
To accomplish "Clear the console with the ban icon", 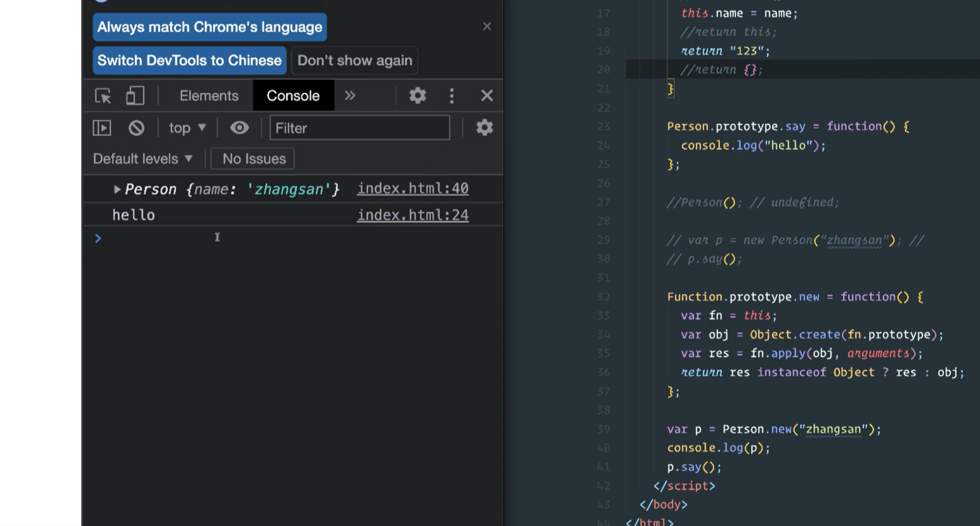I will (x=136, y=128).
